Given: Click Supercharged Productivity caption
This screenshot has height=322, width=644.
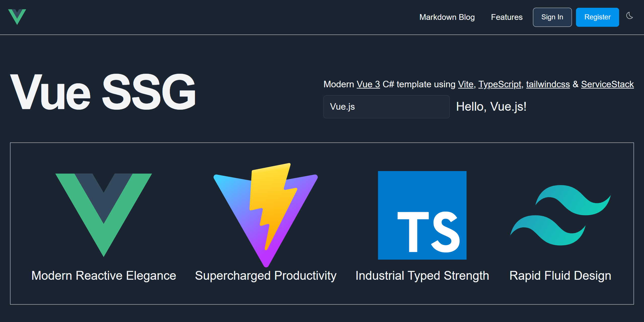Looking at the screenshot, I should pos(266,276).
